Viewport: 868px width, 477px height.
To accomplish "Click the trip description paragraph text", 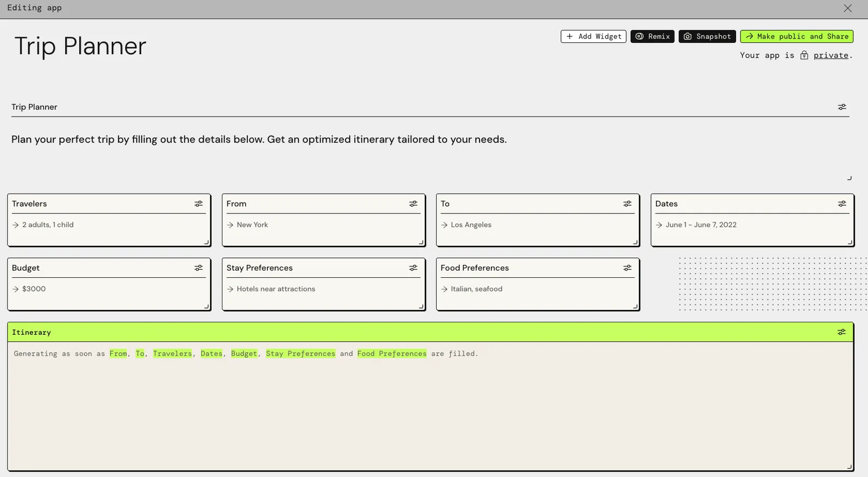I will pyautogui.click(x=259, y=139).
